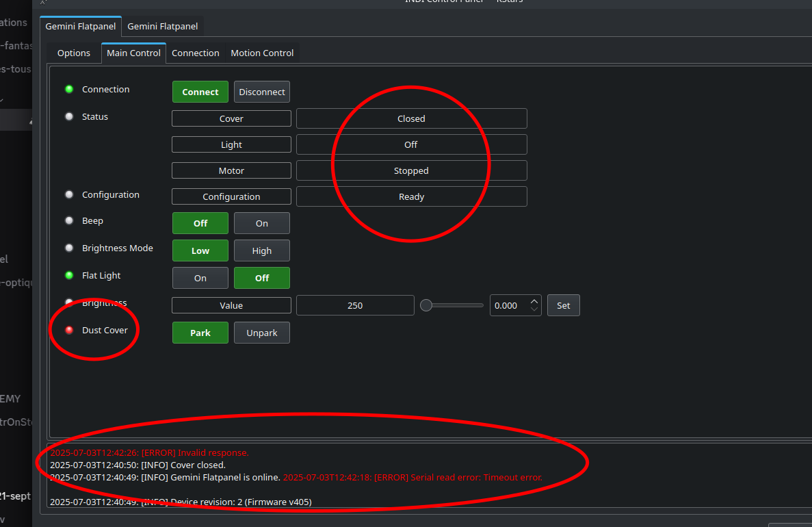This screenshot has width=812, height=527.
Task: Switch to the Main Control tab
Action: click(x=133, y=53)
